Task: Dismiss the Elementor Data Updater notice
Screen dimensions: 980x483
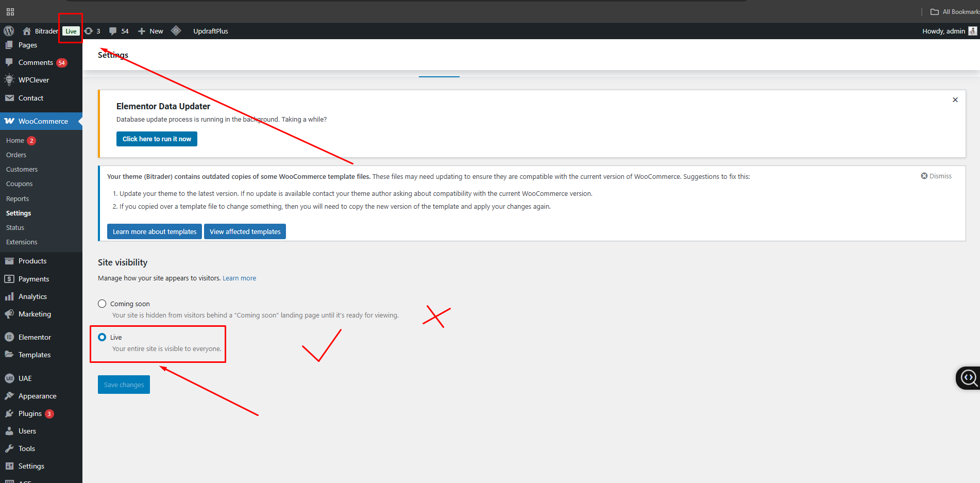Action: click(955, 100)
